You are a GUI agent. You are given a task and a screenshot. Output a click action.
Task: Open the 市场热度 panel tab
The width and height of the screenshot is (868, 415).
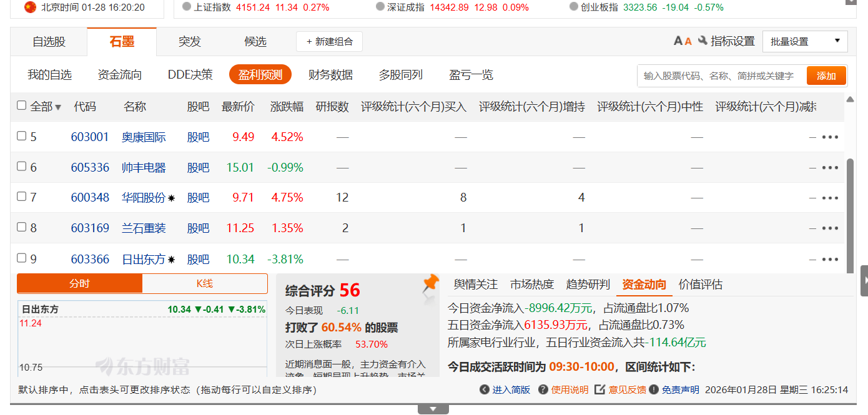click(532, 285)
